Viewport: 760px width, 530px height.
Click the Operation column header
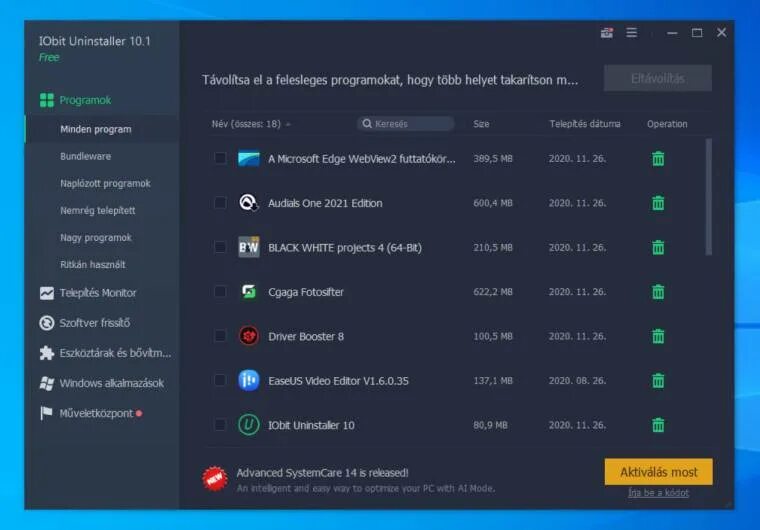[x=667, y=124]
